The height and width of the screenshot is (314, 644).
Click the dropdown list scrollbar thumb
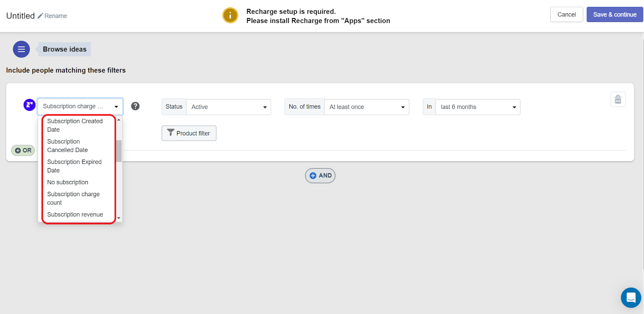[119, 151]
